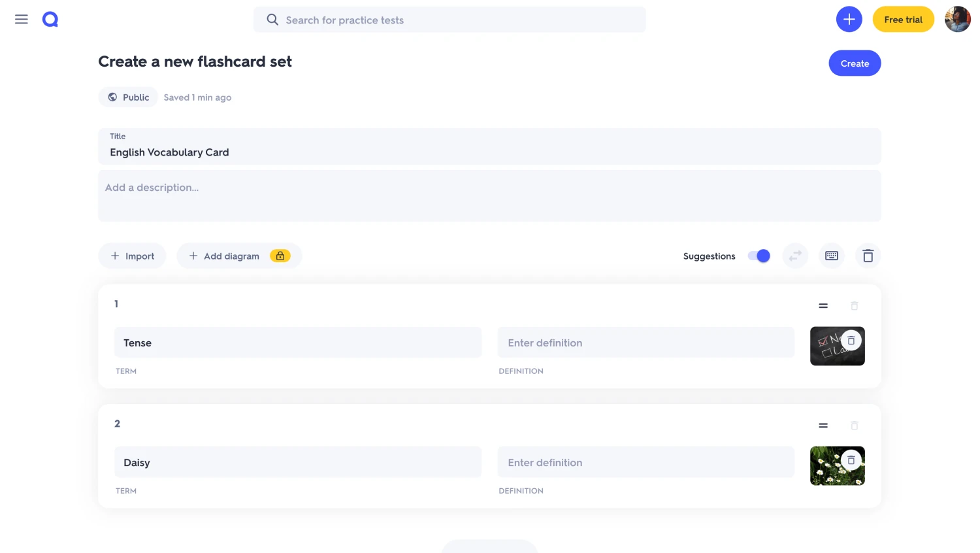This screenshot has height=553, width=980.
Task: Open the hamburger navigation menu
Action: (21, 19)
